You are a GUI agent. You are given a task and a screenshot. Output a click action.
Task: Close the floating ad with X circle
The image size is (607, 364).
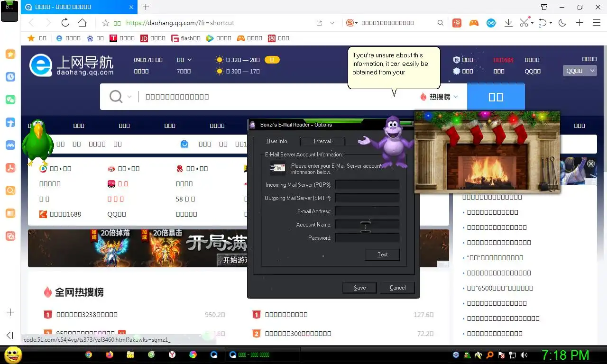click(591, 164)
